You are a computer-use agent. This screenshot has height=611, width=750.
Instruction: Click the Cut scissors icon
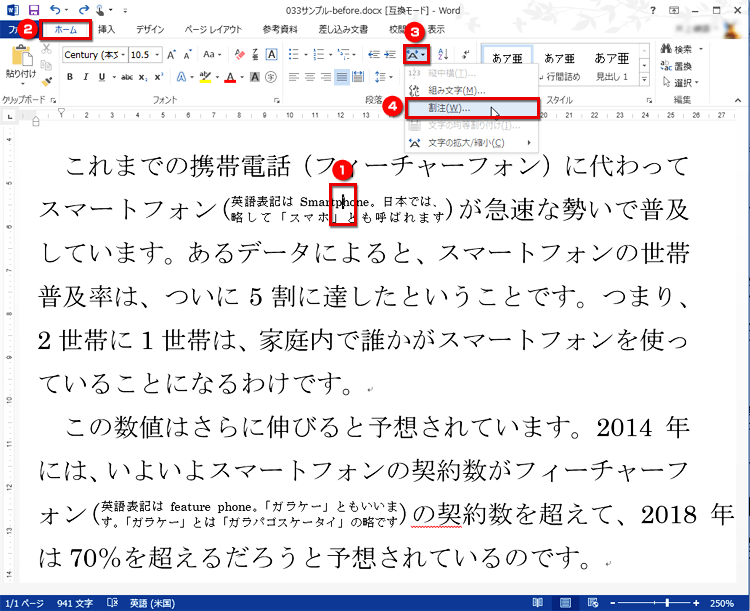(x=46, y=49)
